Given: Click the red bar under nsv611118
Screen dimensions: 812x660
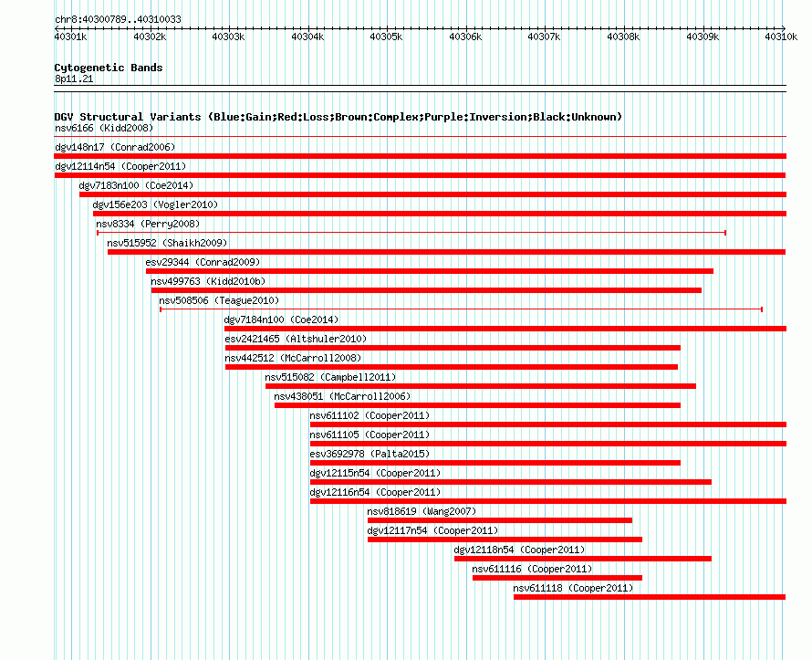Looking at the screenshot, I should (x=650, y=597).
